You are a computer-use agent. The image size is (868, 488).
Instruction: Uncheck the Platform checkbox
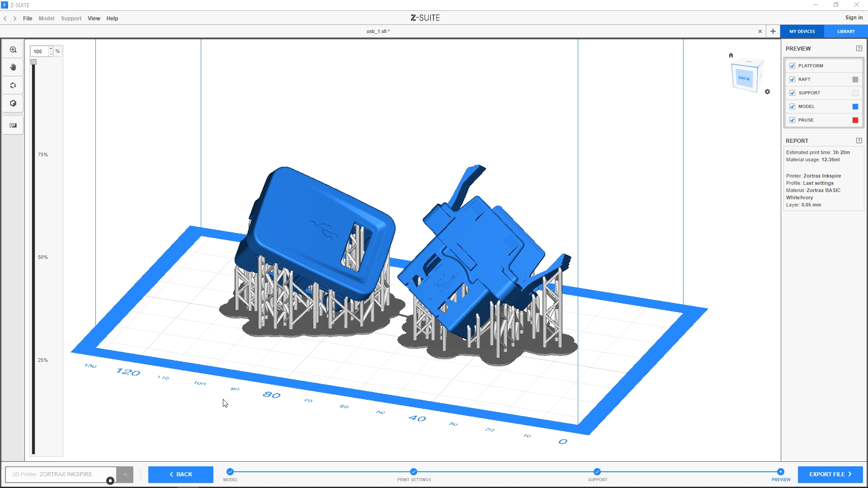792,66
